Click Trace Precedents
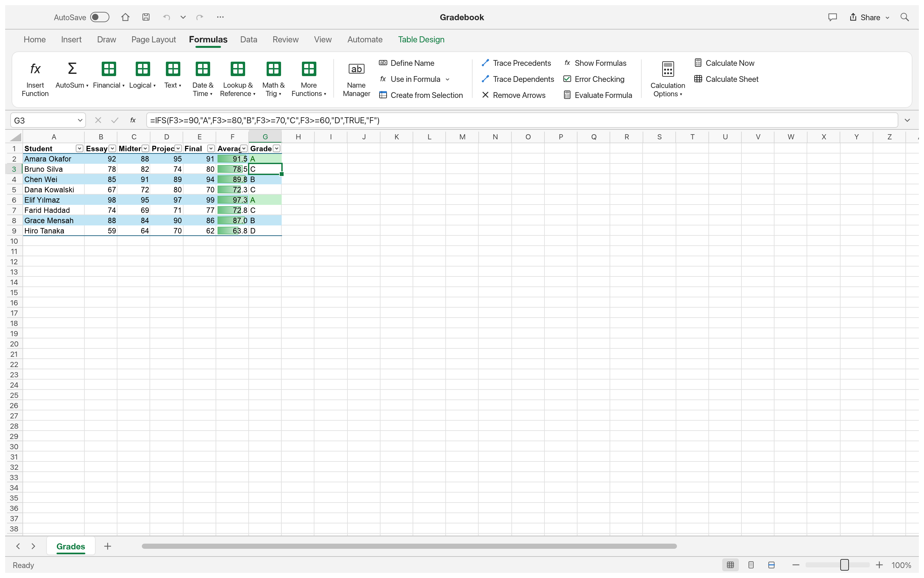This screenshot has height=578, width=924. (x=516, y=63)
